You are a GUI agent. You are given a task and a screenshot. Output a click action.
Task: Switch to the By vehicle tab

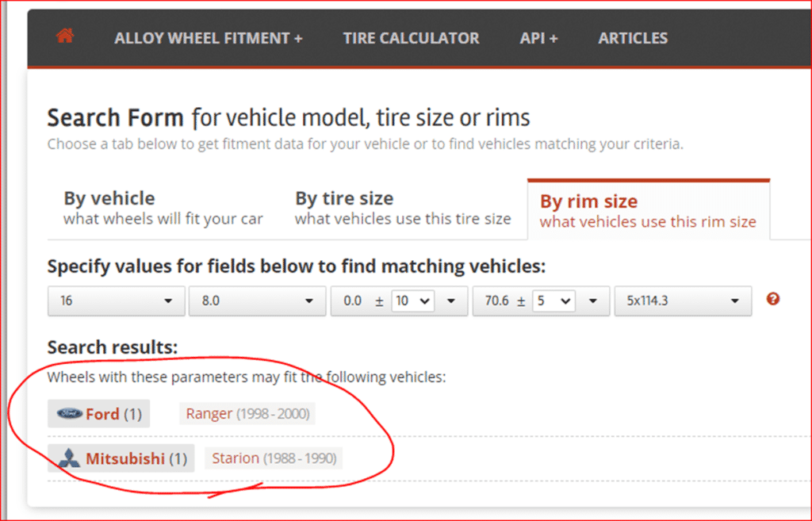pos(163,208)
